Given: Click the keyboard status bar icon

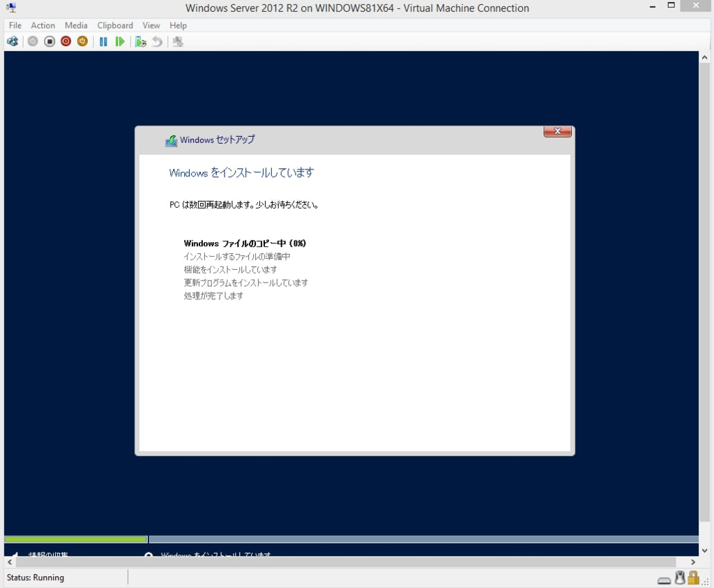Looking at the screenshot, I should pyautogui.click(x=664, y=580).
